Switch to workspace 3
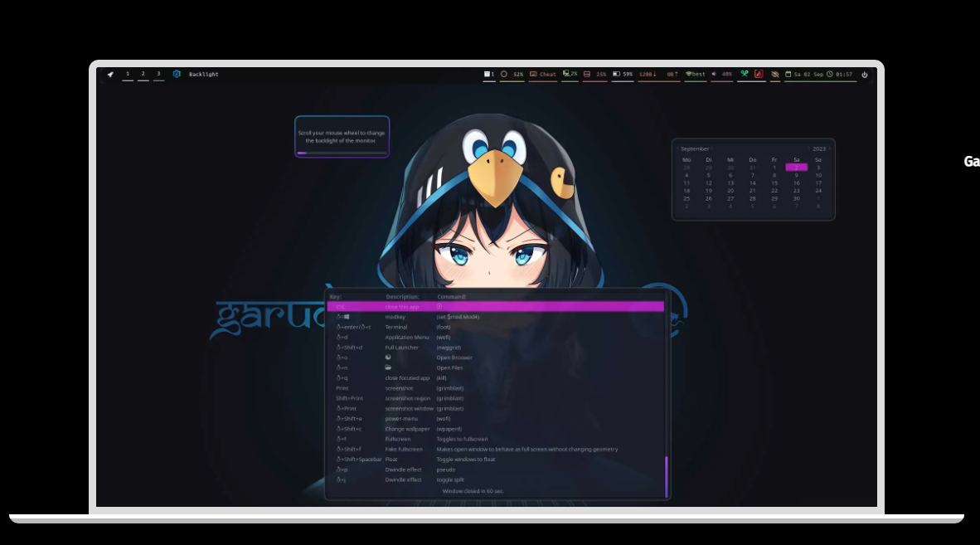The image size is (980, 545). tap(158, 74)
